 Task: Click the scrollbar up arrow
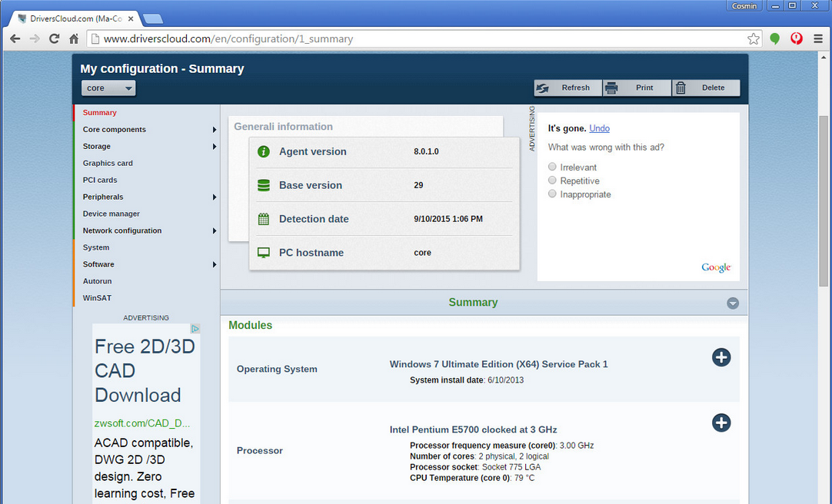[824, 57]
